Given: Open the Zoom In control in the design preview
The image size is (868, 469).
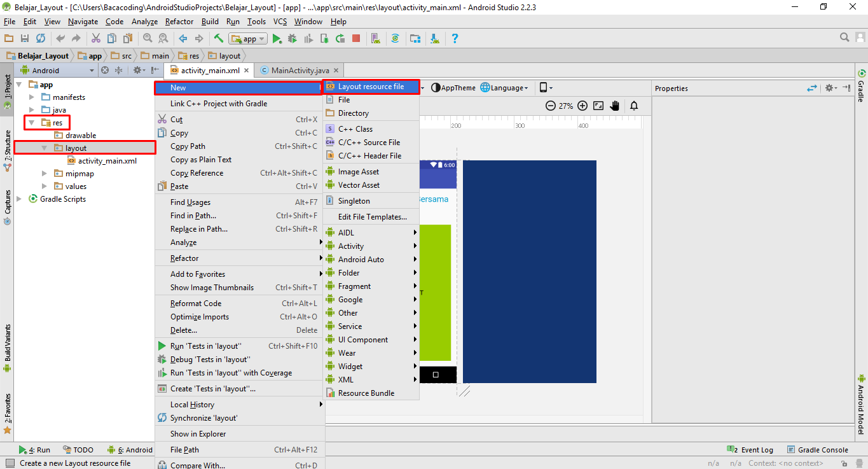Looking at the screenshot, I should click(x=582, y=106).
